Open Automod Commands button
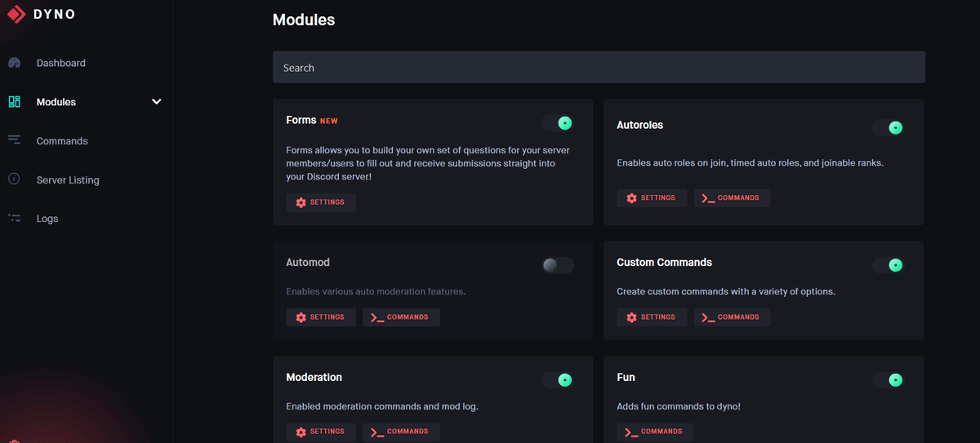This screenshot has width=980, height=443. 401,317
